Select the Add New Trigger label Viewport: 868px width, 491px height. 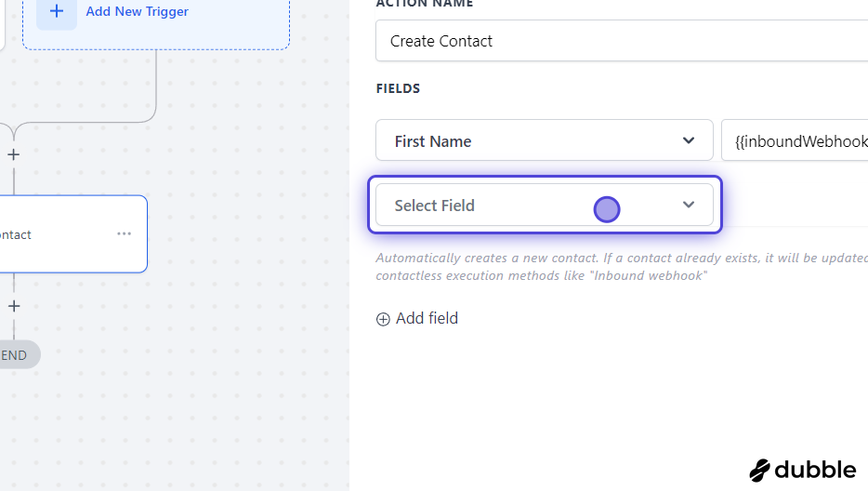(137, 12)
